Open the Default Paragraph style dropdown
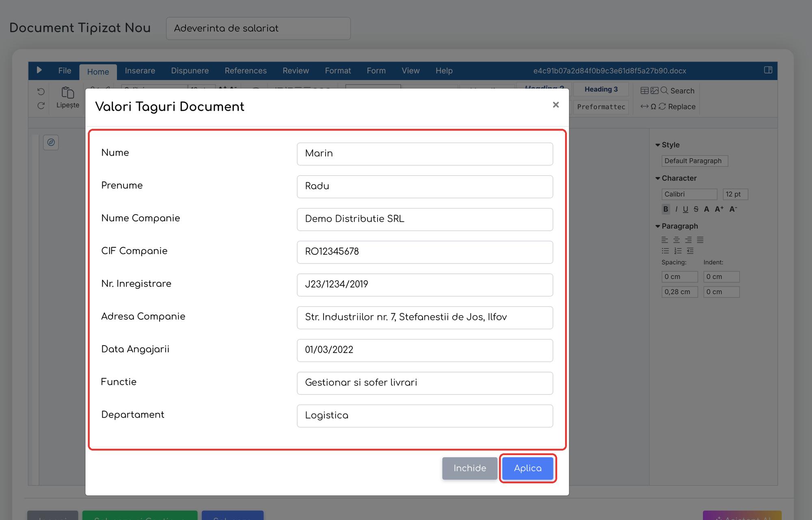812x520 pixels. (695, 161)
